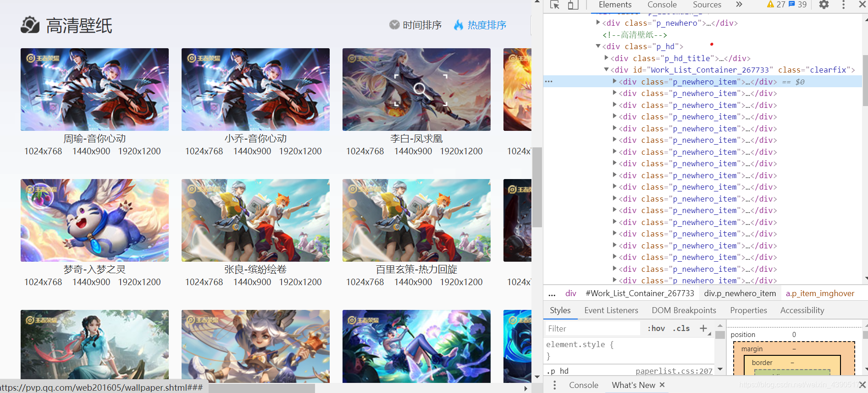Expand the selected p_newhero_item node
The height and width of the screenshot is (393, 868).
[x=614, y=81]
